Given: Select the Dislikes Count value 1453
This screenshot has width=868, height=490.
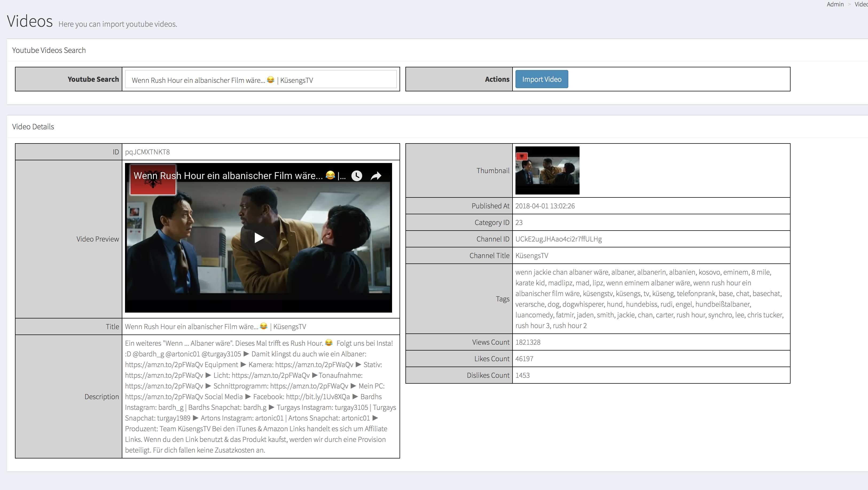Looking at the screenshot, I should tap(522, 375).
